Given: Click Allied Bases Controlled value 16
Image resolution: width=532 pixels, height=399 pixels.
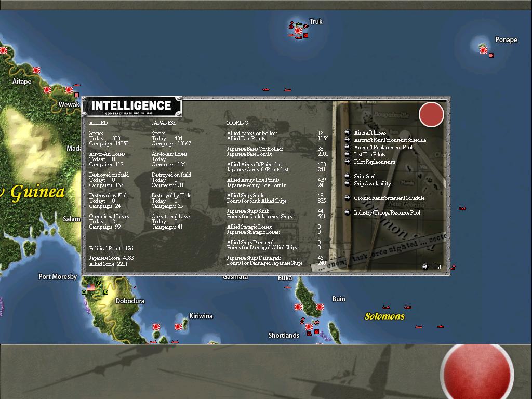Looking at the screenshot, I should (x=321, y=133).
